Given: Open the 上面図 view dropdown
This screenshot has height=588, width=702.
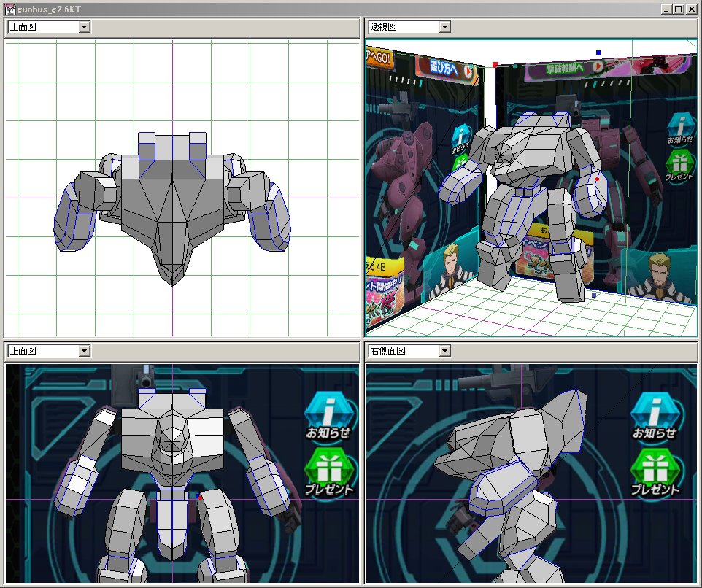Looking at the screenshot, I should point(84,27).
